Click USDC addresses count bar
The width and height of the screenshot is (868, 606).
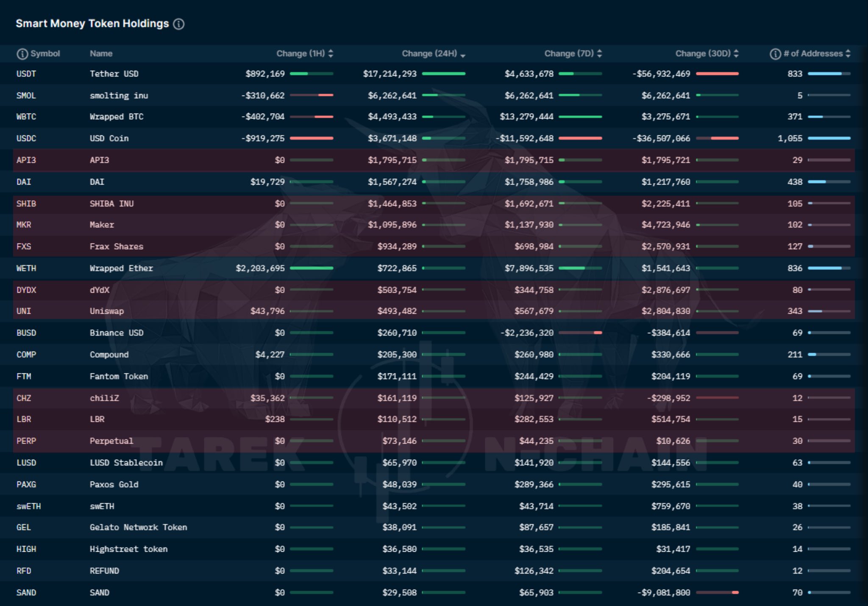[829, 138]
